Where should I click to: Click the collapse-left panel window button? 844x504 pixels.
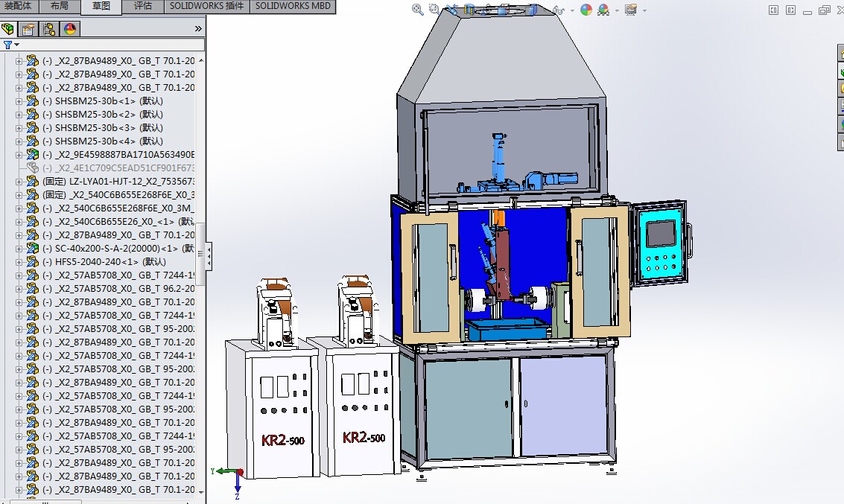pyautogui.click(x=773, y=10)
